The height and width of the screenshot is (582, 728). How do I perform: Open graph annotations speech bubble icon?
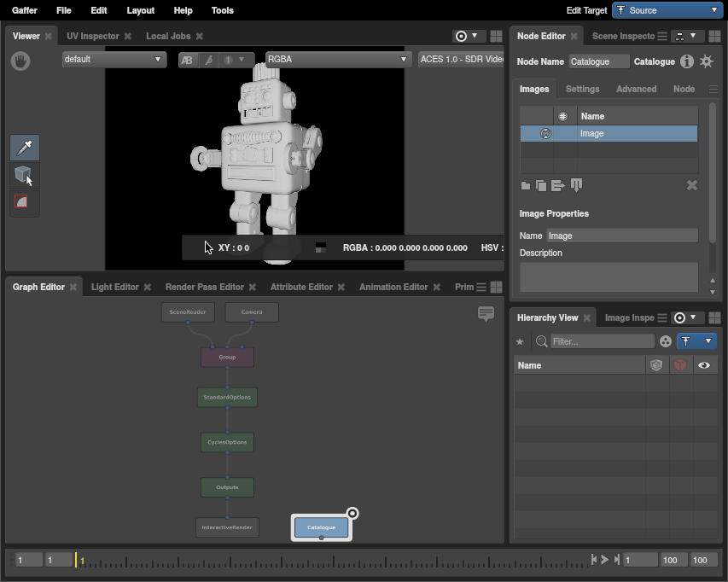(486, 314)
